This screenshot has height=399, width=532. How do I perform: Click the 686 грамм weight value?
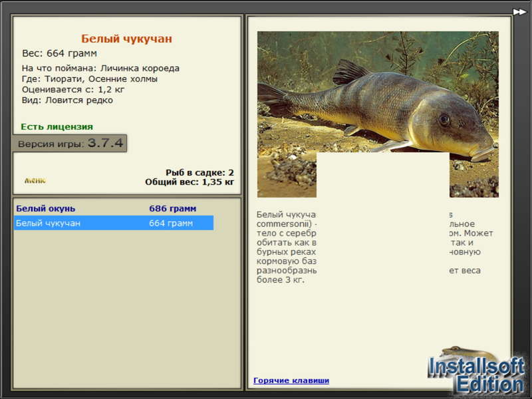(173, 208)
